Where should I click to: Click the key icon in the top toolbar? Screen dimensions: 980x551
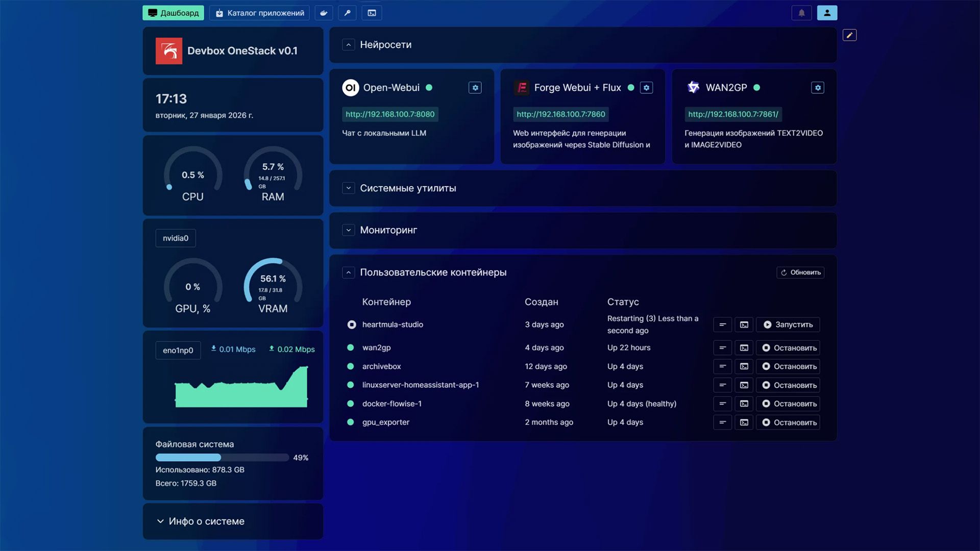pos(348,13)
